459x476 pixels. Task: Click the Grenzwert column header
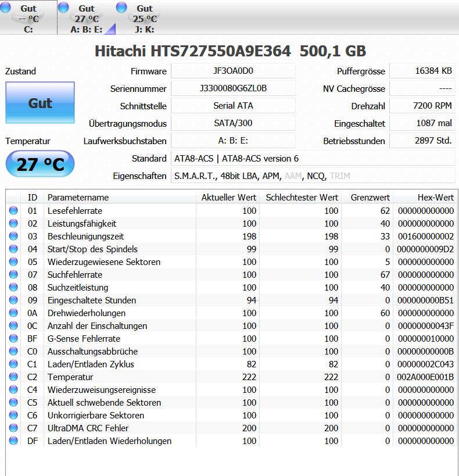click(x=367, y=198)
